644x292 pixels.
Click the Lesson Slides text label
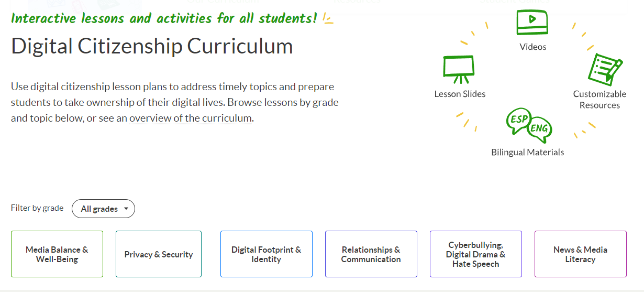460,94
